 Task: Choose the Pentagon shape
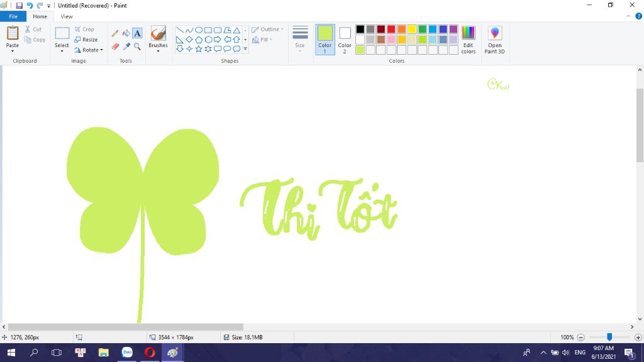pos(198,40)
